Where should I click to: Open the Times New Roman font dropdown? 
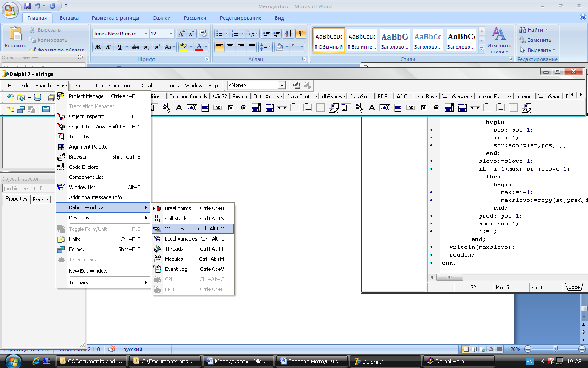click(x=146, y=34)
